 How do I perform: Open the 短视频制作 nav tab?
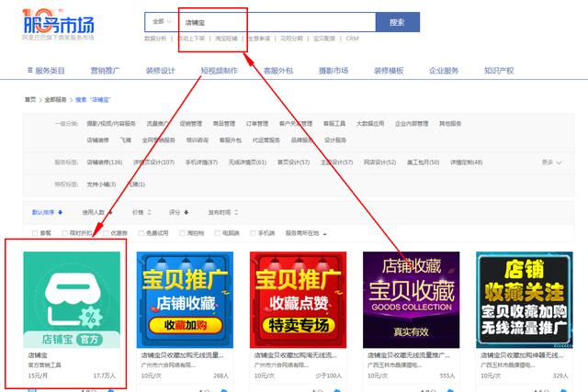[219, 71]
